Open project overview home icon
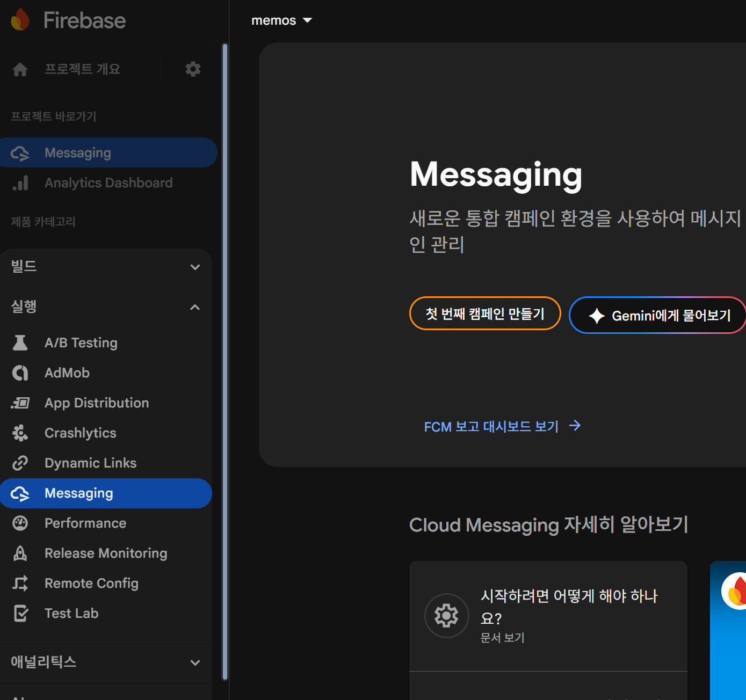The width and height of the screenshot is (746, 700). click(x=20, y=69)
